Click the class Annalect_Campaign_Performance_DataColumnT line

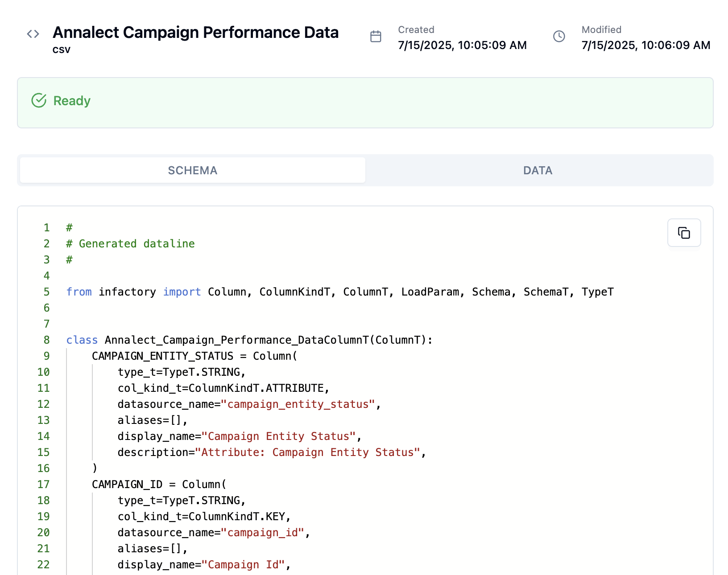[249, 340]
